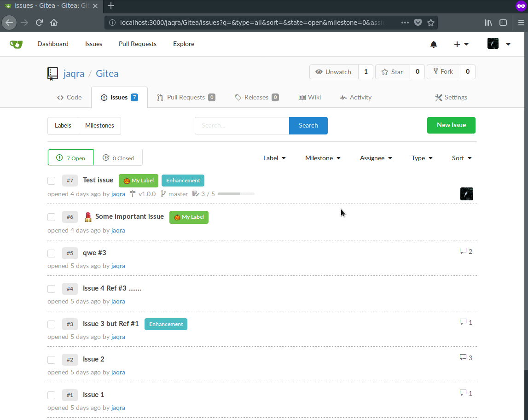Click v1.0.0 milestone on Test issue
This screenshot has width=528, height=420.
pyautogui.click(x=143, y=194)
